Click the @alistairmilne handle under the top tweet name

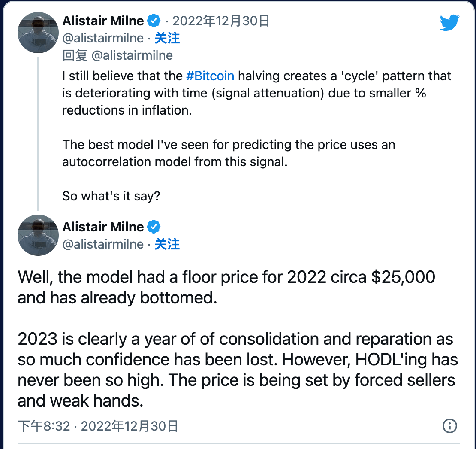[103, 38]
